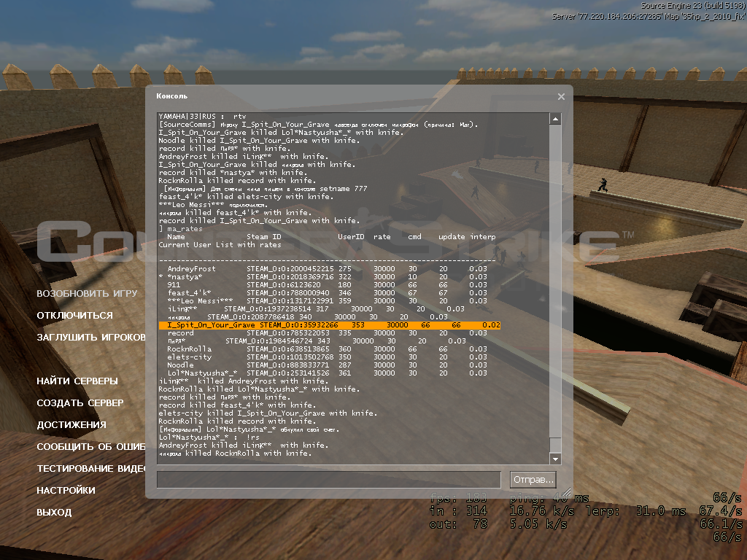
Task: Open ЗАГЛУШИТЬ ИГРОКОВ menu entry
Action: [91, 337]
